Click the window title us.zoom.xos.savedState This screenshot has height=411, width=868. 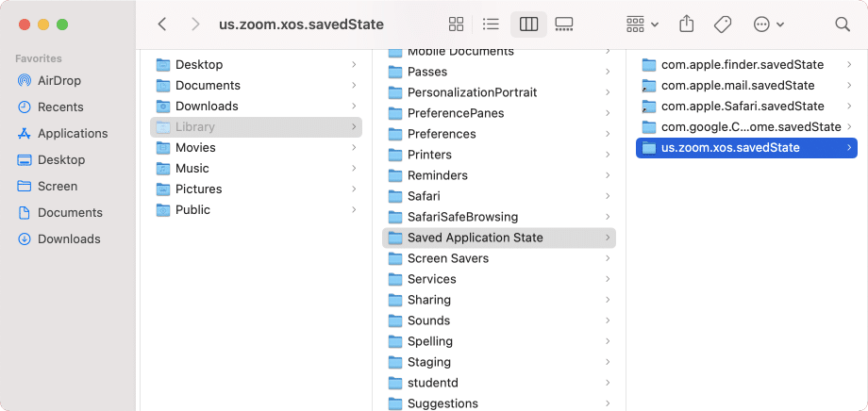301,25
